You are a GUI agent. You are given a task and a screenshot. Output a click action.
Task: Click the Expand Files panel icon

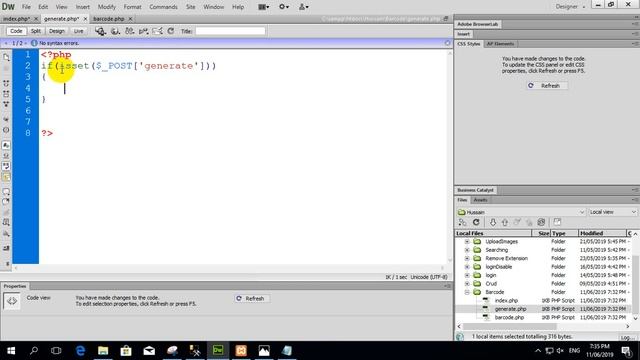[x=557, y=222]
